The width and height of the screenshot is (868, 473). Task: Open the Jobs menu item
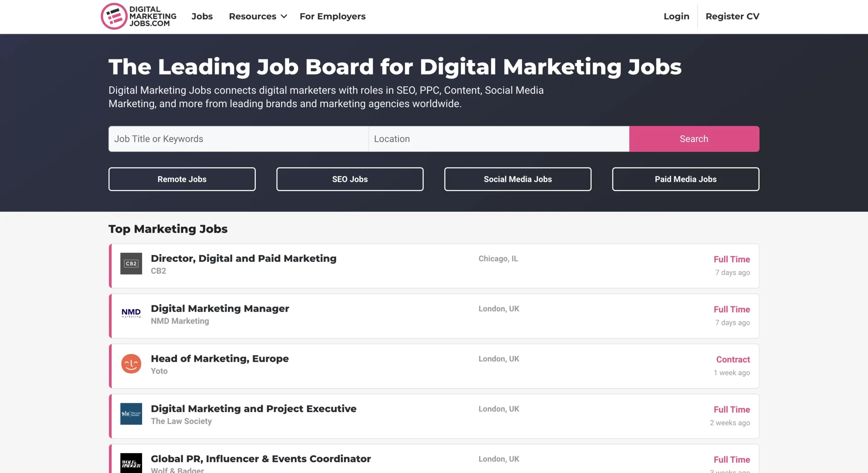click(x=202, y=16)
